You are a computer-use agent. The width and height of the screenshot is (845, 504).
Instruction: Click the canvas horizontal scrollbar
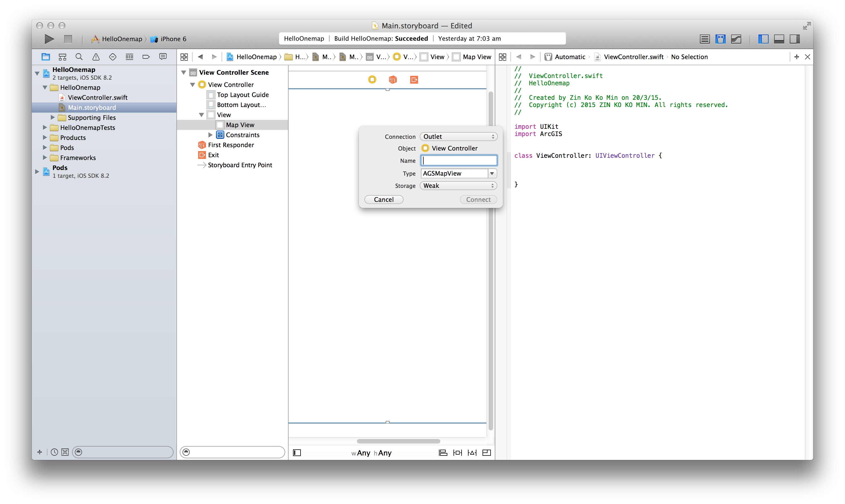tap(399, 441)
